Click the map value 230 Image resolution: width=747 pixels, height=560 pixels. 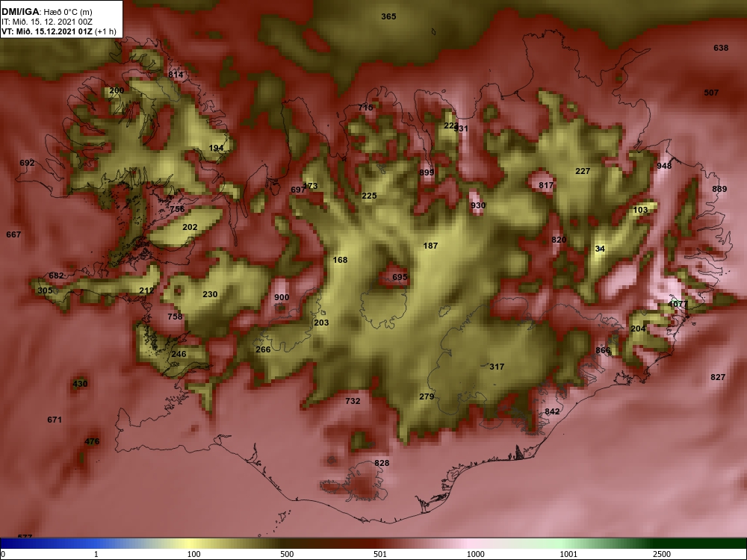point(210,294)
